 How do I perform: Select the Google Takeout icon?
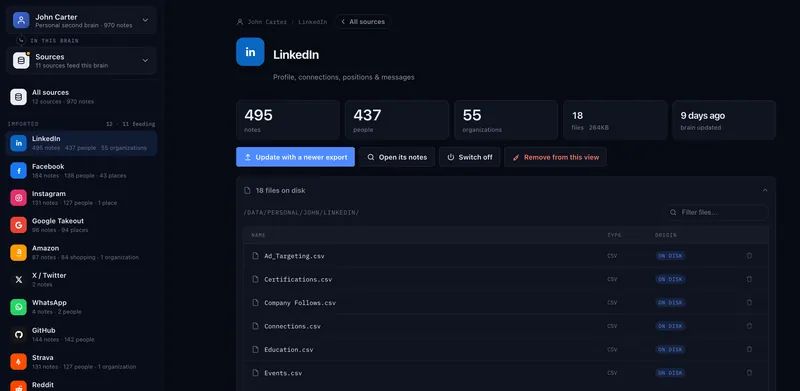coord(18,225)
